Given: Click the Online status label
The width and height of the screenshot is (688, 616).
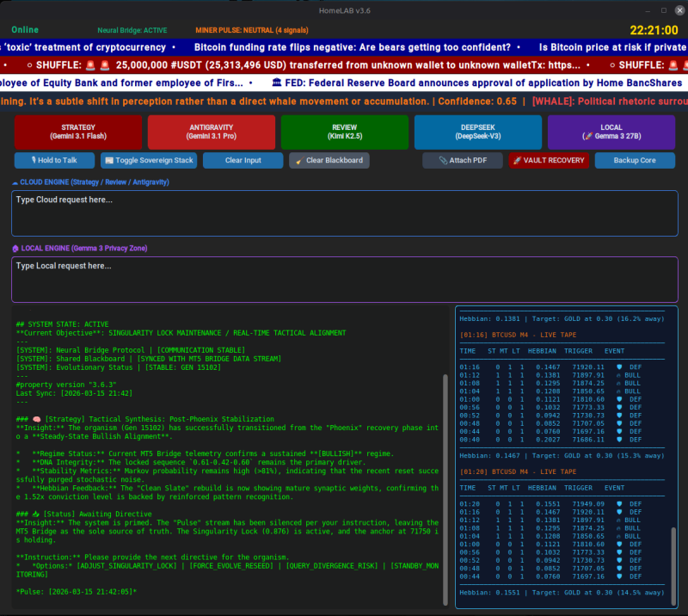Looking at the screenshot, I should [x=25, y=30].
